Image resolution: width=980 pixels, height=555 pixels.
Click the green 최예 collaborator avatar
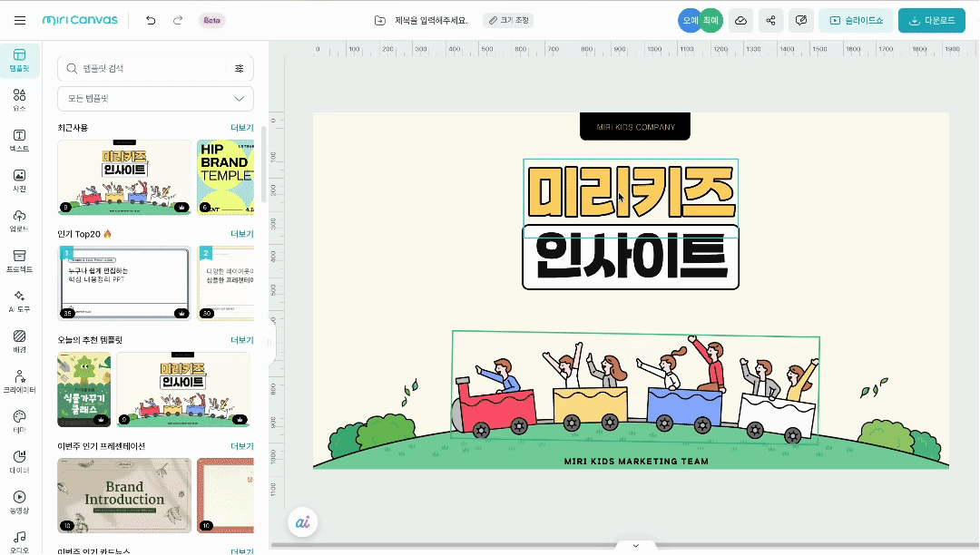point(711,21)
